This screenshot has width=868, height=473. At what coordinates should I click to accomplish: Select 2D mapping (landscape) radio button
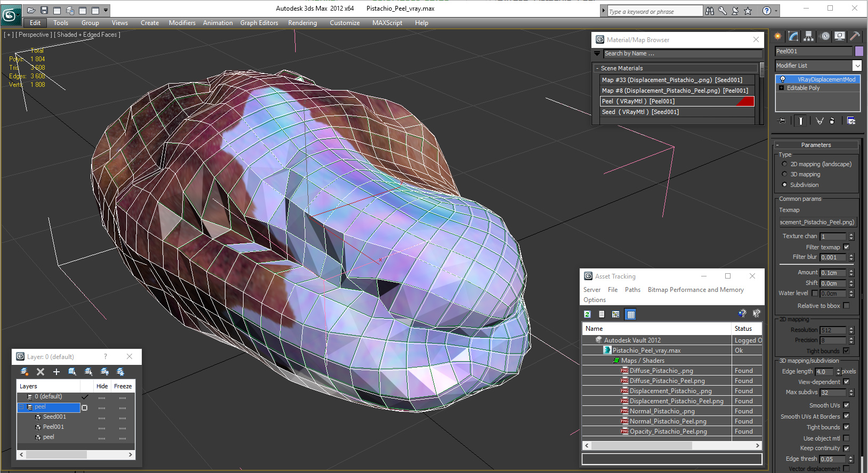click(x=784, y=164)
